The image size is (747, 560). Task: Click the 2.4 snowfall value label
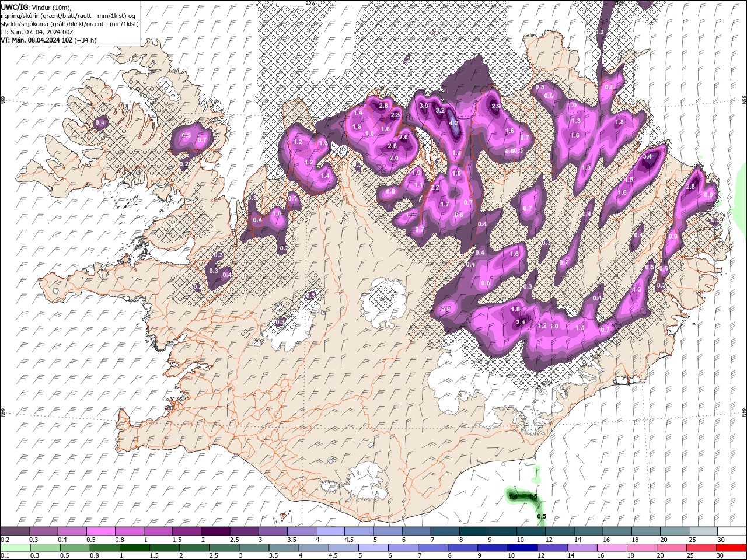coord(521,322)
